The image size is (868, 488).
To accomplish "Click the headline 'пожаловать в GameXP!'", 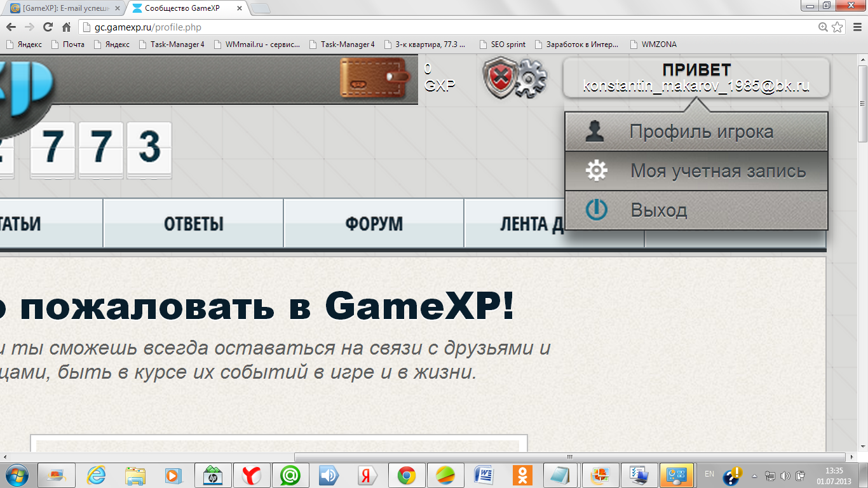I will point(267,306).
